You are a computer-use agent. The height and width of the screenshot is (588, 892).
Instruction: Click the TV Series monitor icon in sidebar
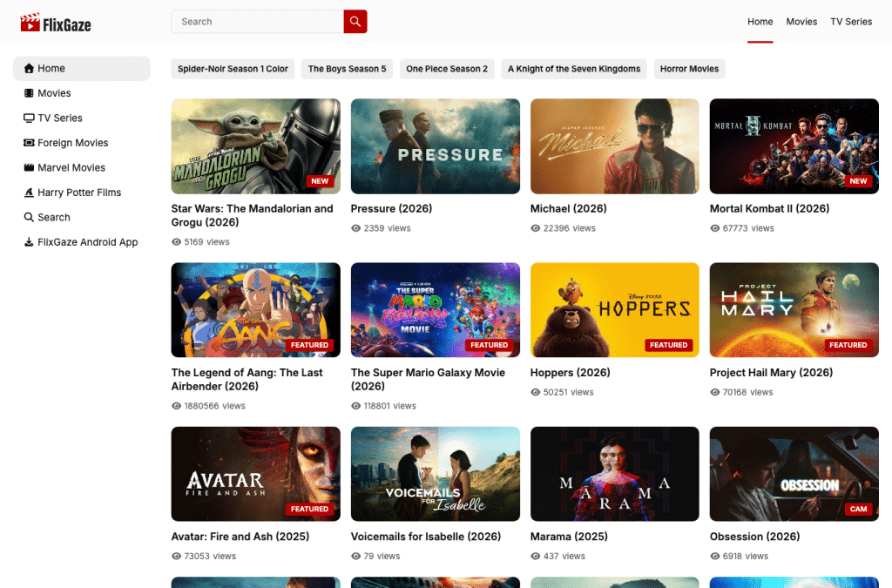tap(29, 118)
